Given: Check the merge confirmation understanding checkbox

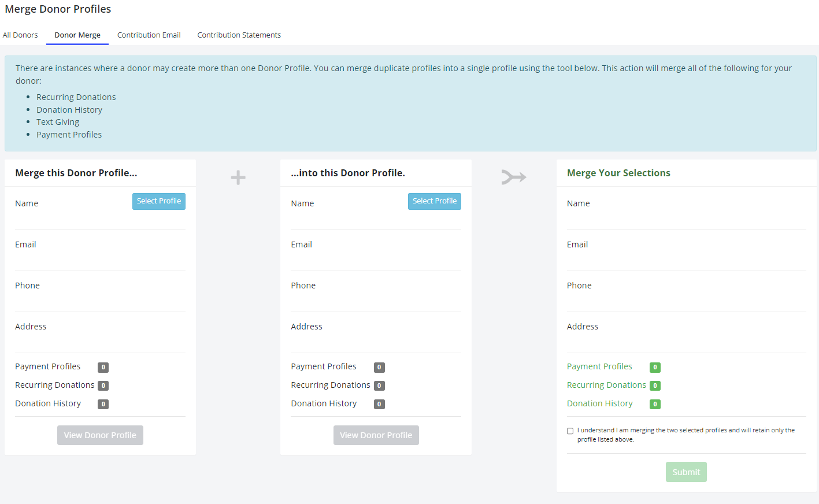Looking at the screenshot, I should [x=570, y=431].
